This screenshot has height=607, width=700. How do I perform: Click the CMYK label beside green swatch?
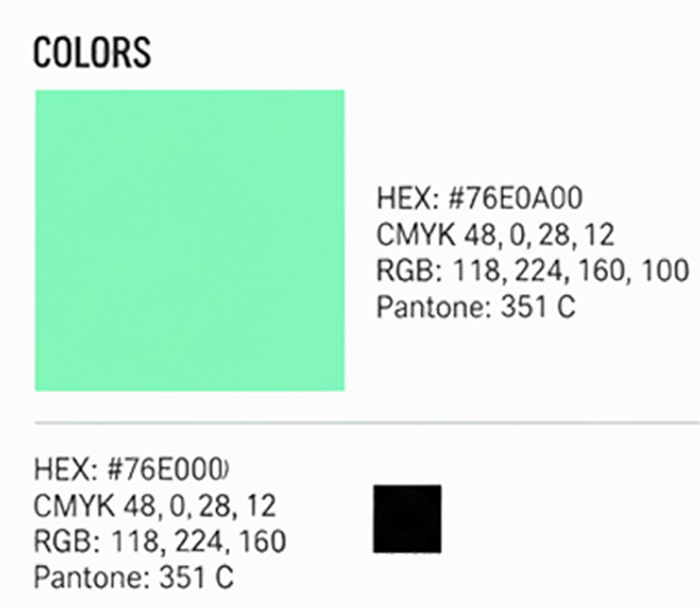416,235
